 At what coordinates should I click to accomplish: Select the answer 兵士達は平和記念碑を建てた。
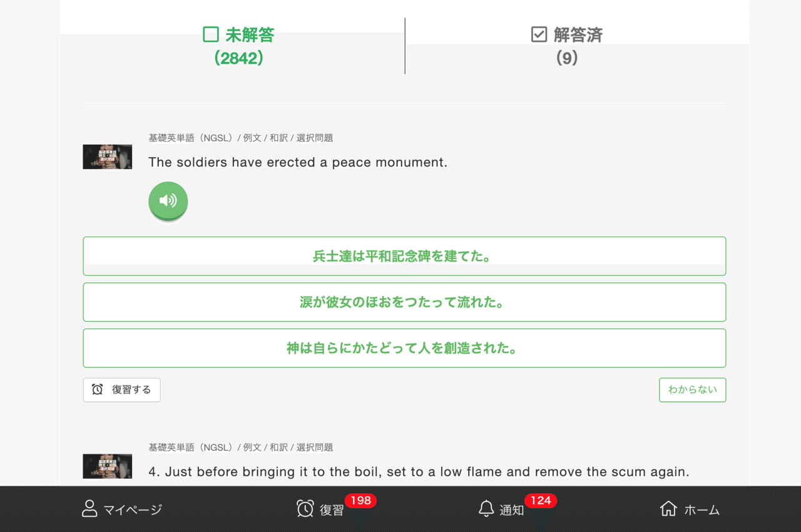(404, 256)
